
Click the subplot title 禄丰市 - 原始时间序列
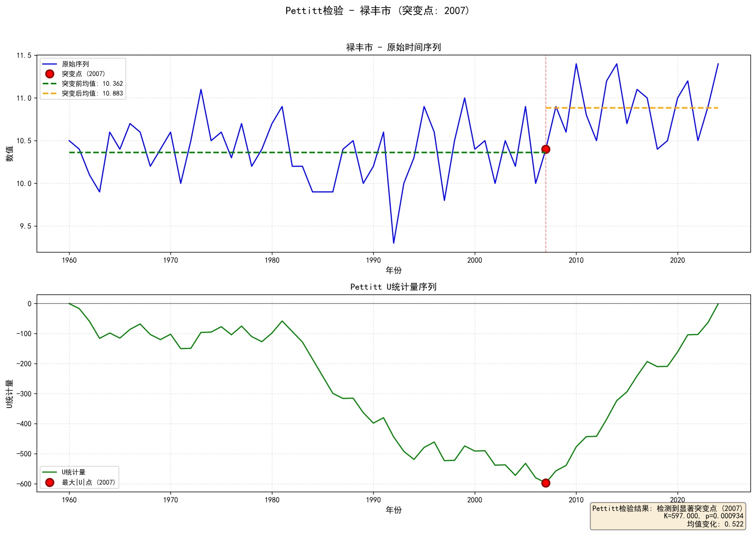click(x=393, y=47)
